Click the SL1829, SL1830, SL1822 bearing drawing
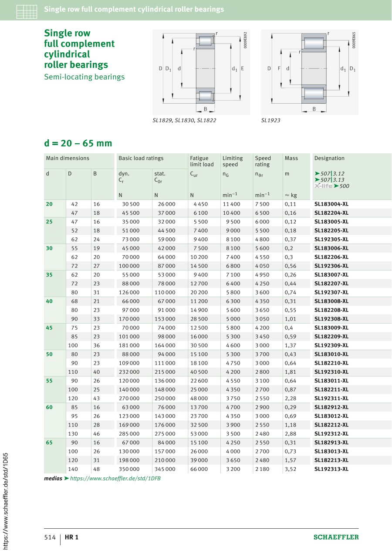 click(x=201, y=72)
